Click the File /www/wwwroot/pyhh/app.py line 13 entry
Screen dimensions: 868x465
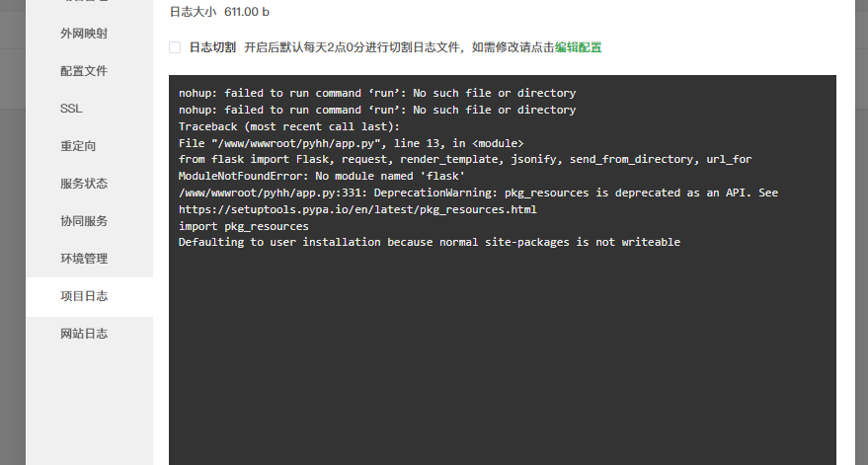pyautogui.click(x=351, y=143)
